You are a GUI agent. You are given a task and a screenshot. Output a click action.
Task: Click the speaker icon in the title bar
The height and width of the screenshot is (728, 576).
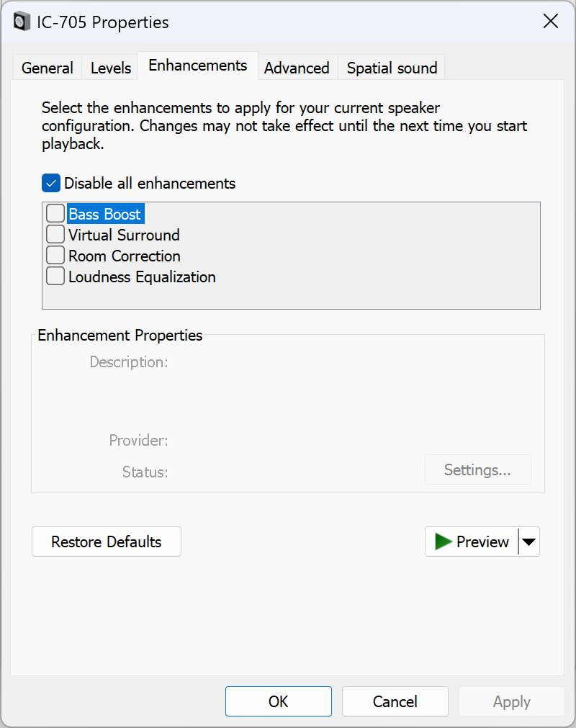point(22,22)
